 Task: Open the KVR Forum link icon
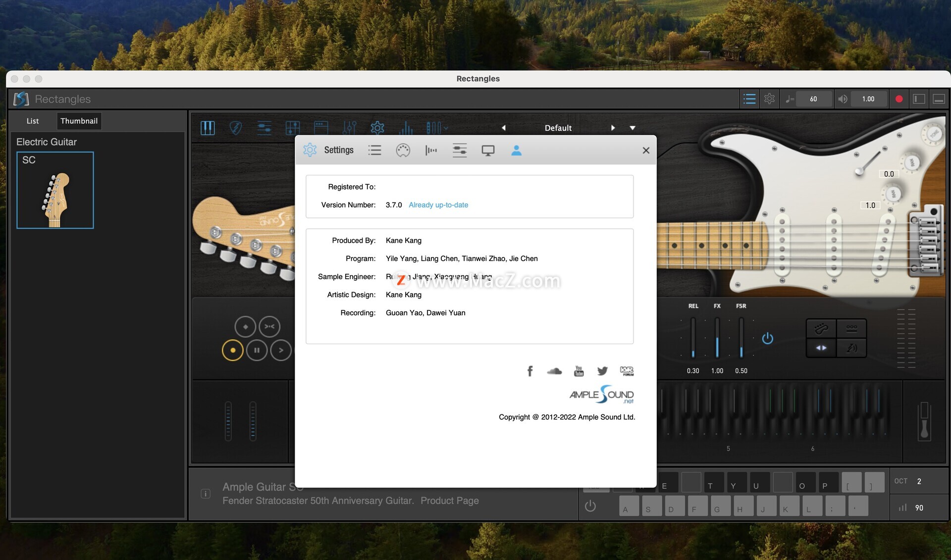tap(627, 371)
